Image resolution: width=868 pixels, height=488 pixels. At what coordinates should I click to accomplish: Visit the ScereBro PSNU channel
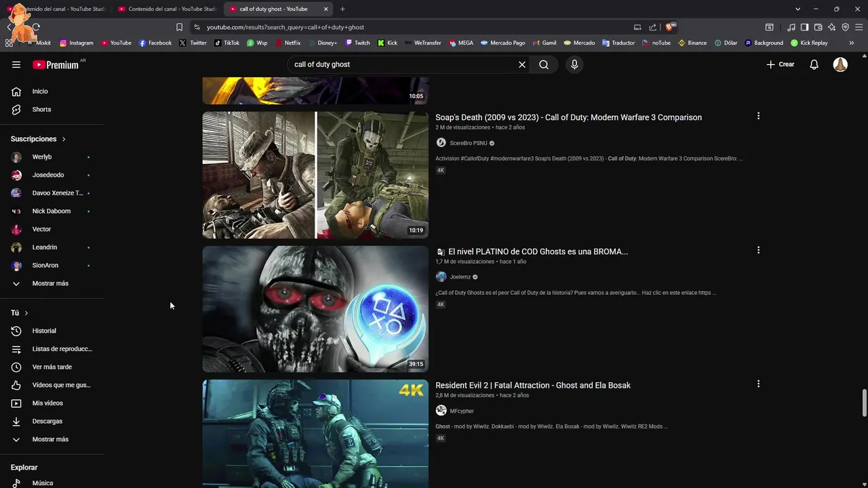click(468, 143)
